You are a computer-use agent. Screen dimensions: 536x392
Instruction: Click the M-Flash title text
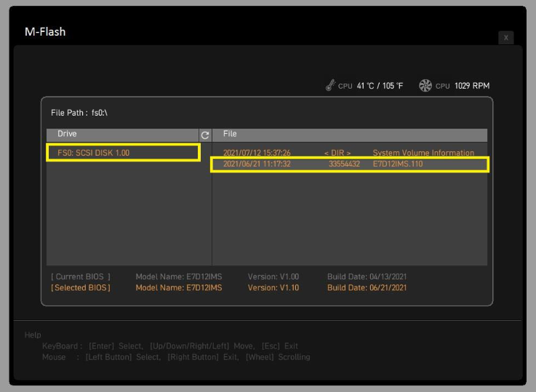(45, 32)
